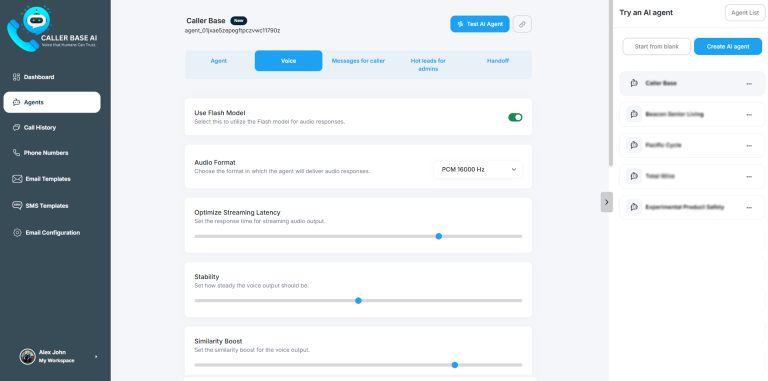Switch to the Messages for caller tab
This screenshot has width=768, height=381.
point(358,61)
